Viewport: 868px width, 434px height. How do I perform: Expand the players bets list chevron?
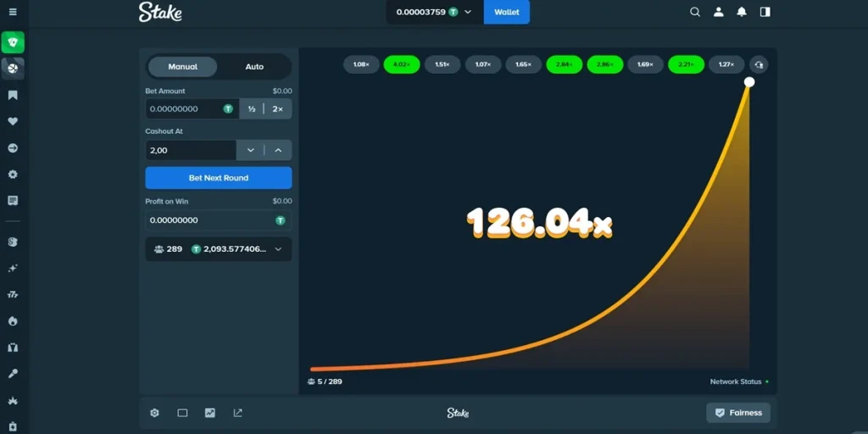click(278, 249)
